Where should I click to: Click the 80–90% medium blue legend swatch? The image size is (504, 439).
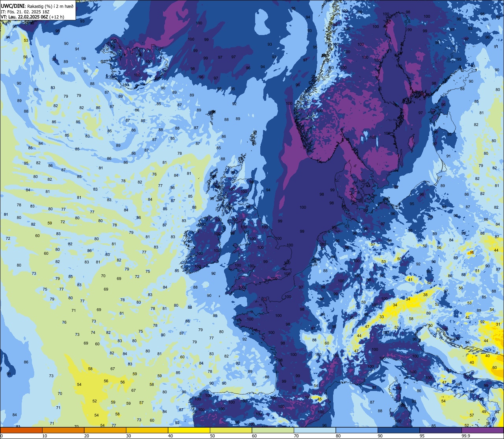tap(357, 430)
